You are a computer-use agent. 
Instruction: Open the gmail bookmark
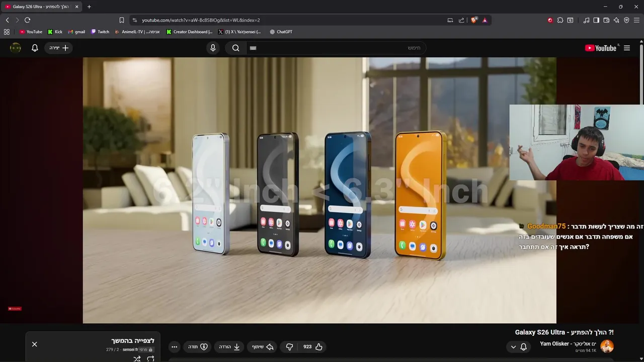point(76,32)
